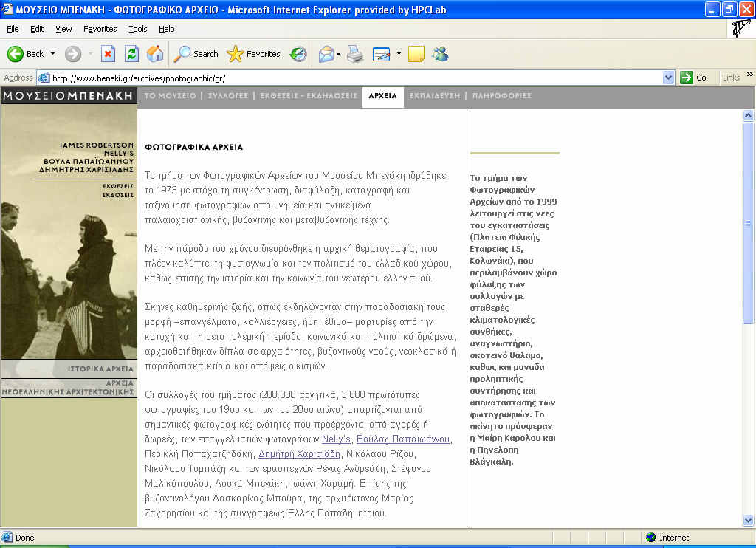Click the address bar URL field
This screenshot has width=756, height=548.
coord(357,78)
